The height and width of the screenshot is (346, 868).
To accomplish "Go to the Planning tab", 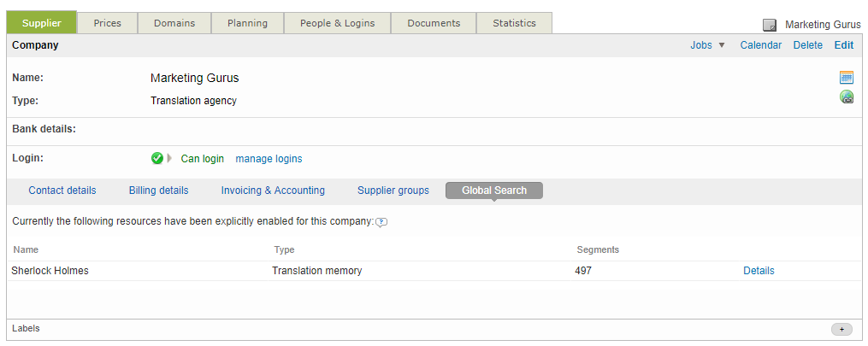I will (247, 23).
